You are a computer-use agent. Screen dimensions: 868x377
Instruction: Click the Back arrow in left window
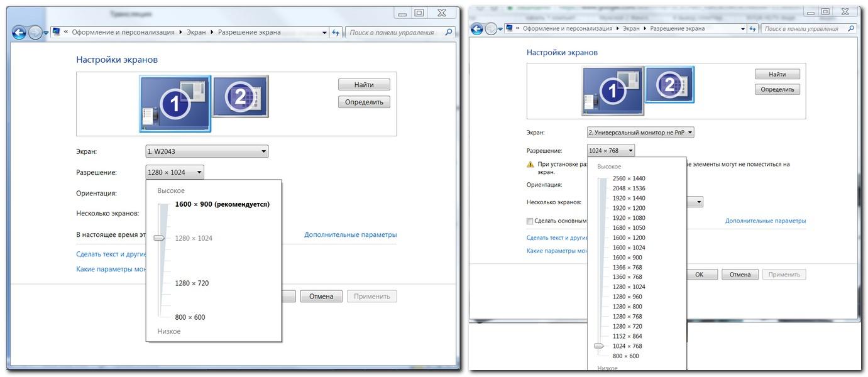19,33
